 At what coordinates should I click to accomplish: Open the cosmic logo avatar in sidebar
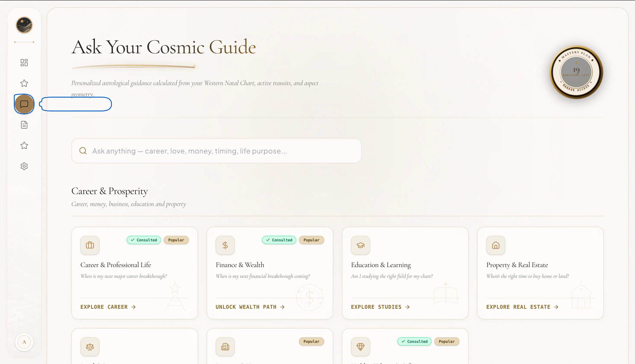click(24, 25)
